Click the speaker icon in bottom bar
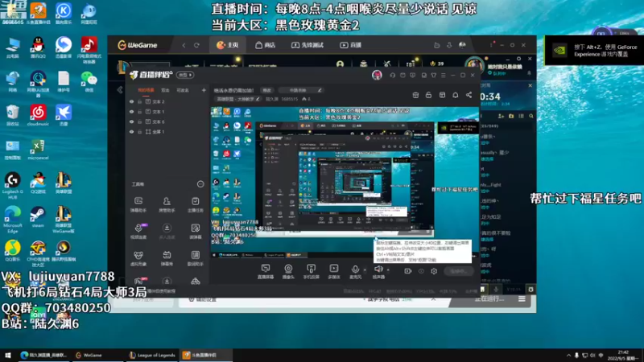Screen dimensions: 644x362 click(378, 271)
